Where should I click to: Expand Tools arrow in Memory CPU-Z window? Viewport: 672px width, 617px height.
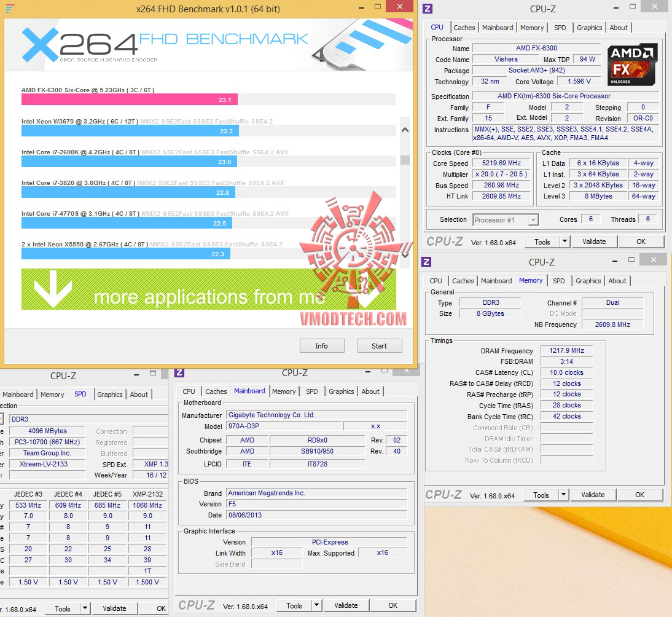click(563, 495)
